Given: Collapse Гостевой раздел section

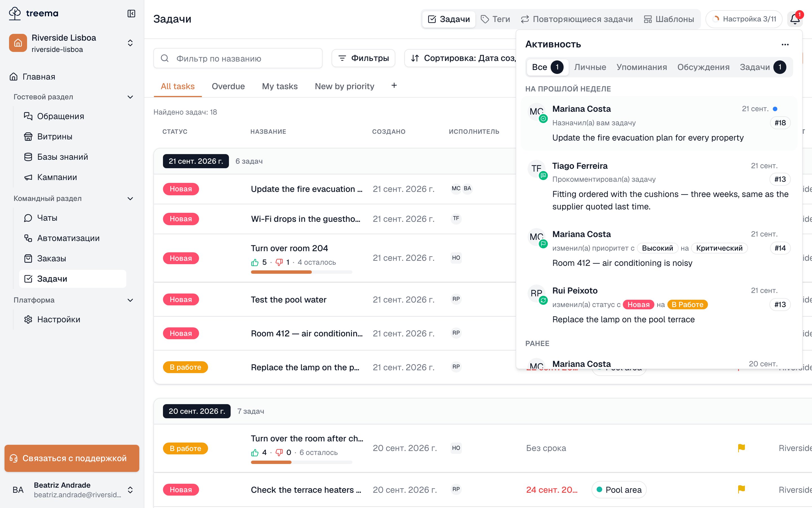Looking at the screenshot, I should (130, 97).
